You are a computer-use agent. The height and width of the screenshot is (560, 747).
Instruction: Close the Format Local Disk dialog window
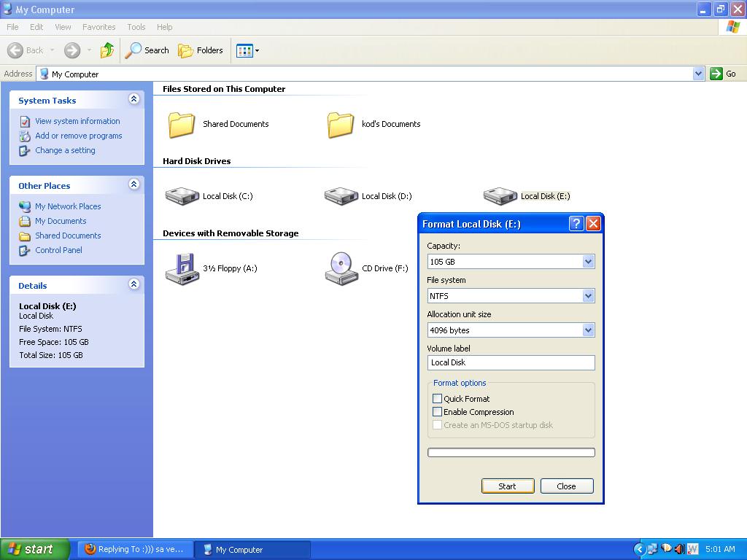point(593,224)
